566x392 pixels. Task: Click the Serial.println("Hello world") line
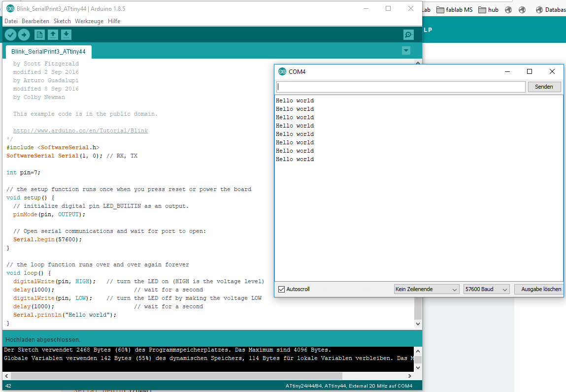click(x=65, y=315)
